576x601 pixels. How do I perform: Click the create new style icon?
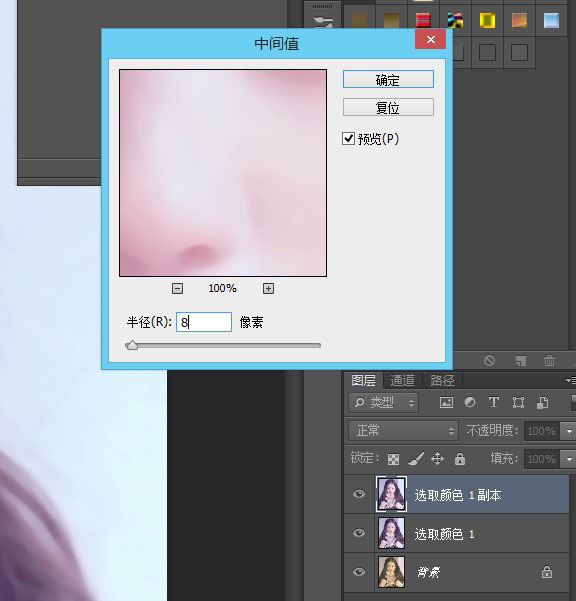[520, 360]
